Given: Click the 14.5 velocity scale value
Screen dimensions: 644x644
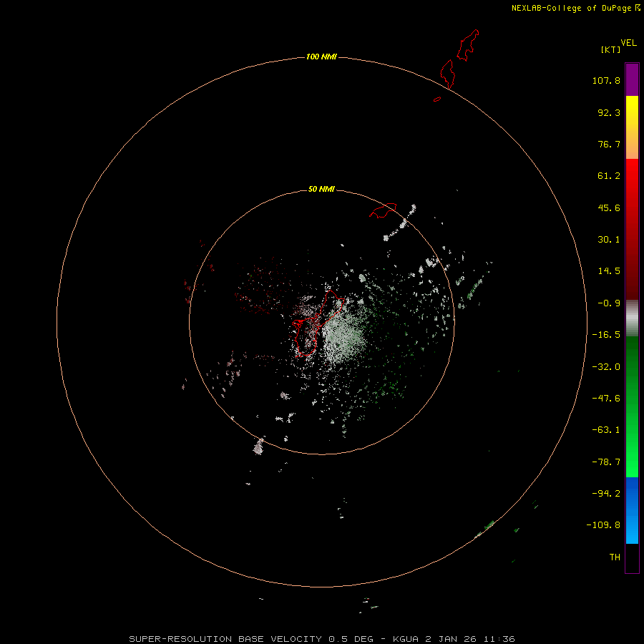Looking at the screenshot, I should (609, 271).
